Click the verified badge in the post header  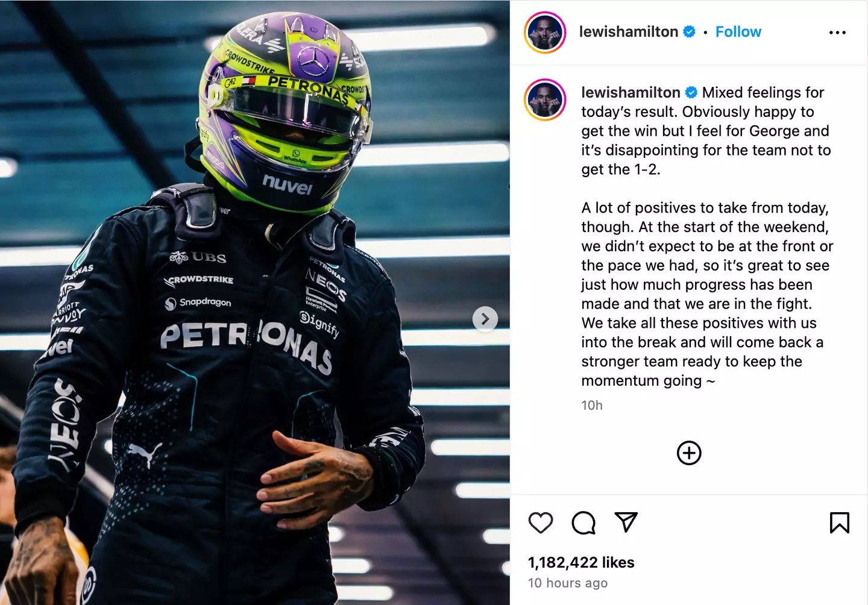click(689, 32)
